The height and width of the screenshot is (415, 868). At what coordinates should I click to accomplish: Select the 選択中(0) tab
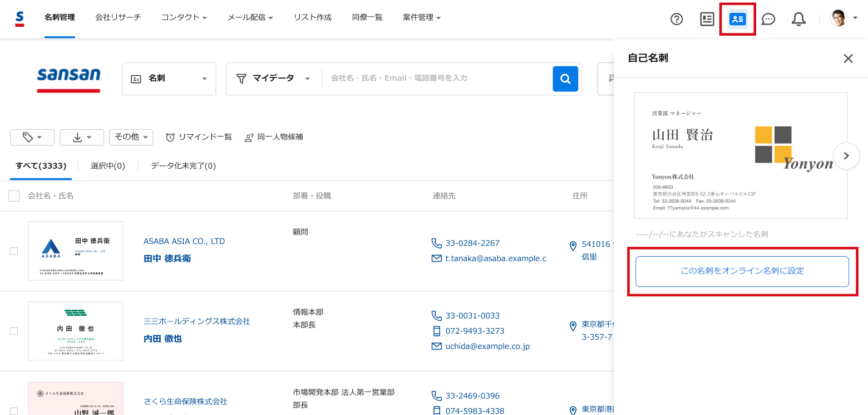108,165
